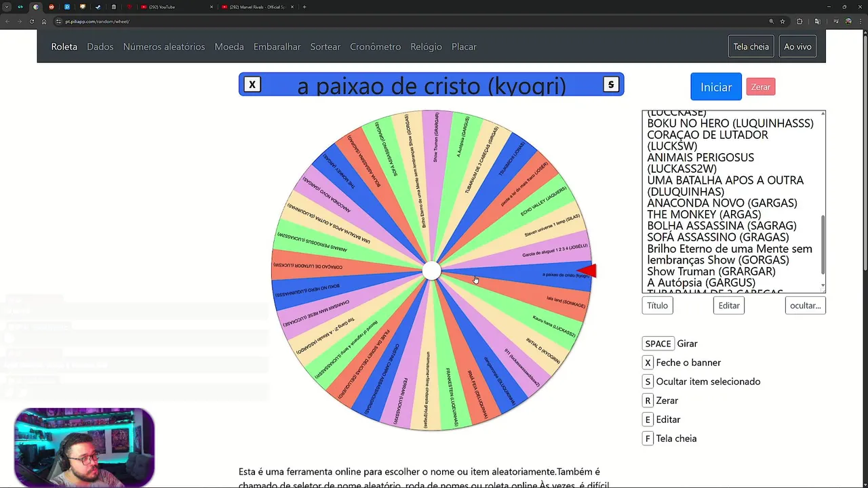Open Sortear page
This screenshot has height=488, width=868.
click(x=325, y=47)
